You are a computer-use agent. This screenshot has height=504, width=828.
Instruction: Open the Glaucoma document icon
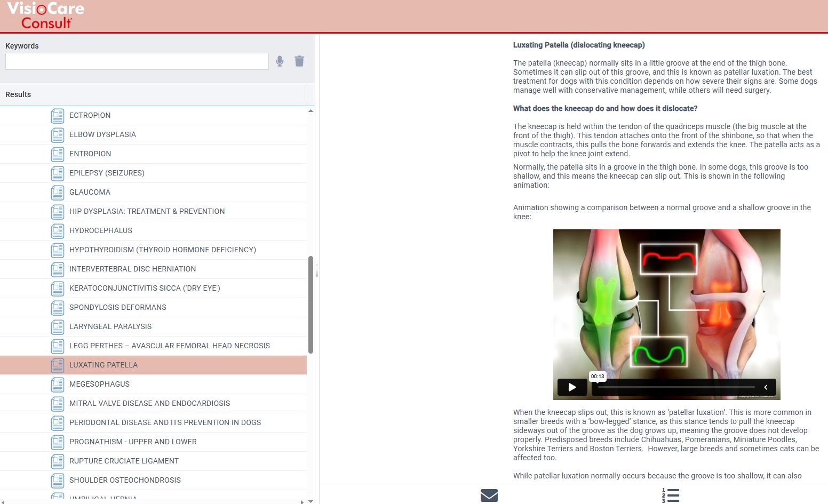pos(58,193)
